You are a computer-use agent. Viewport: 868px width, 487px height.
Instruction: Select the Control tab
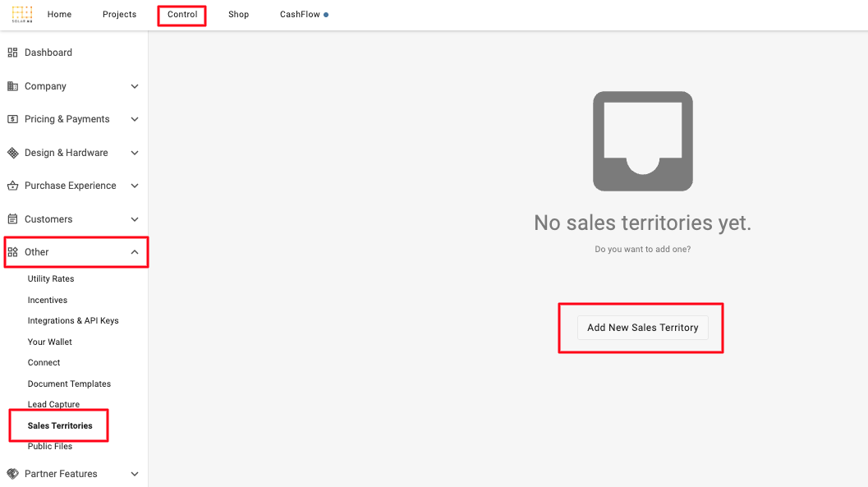tap(182, 15)
